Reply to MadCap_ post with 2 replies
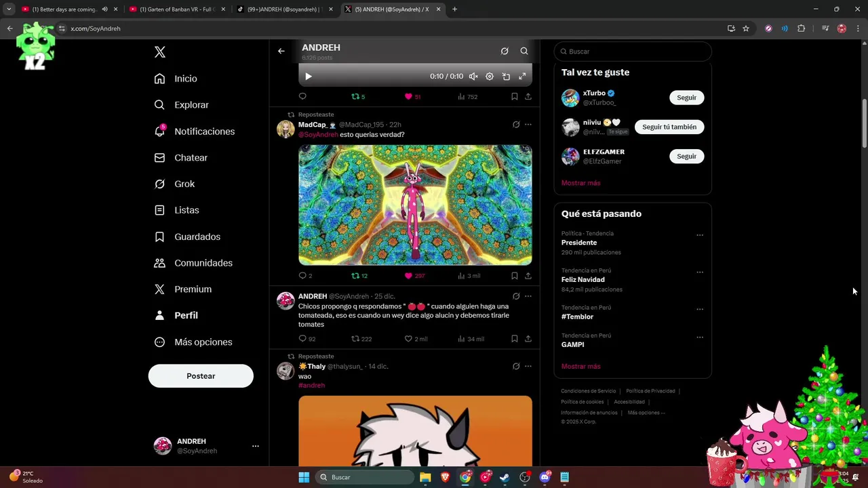The image size is (868, 488). [x=305, y=276]
